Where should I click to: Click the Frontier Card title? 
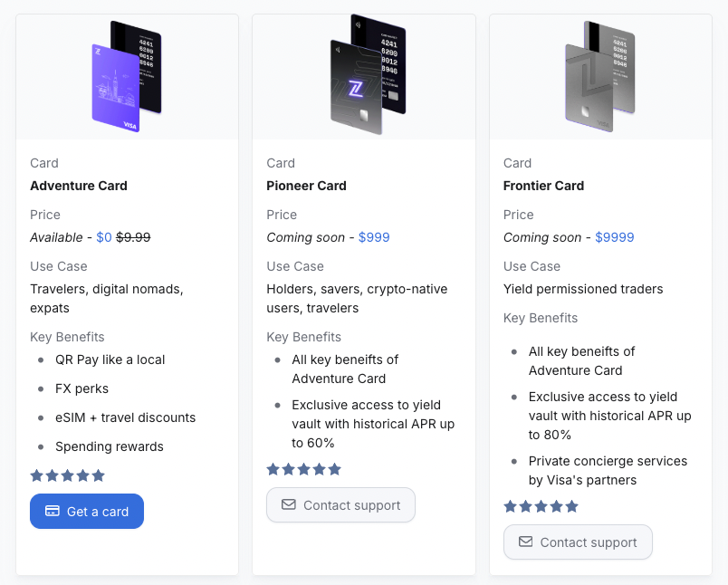click(x=543, y=186)
